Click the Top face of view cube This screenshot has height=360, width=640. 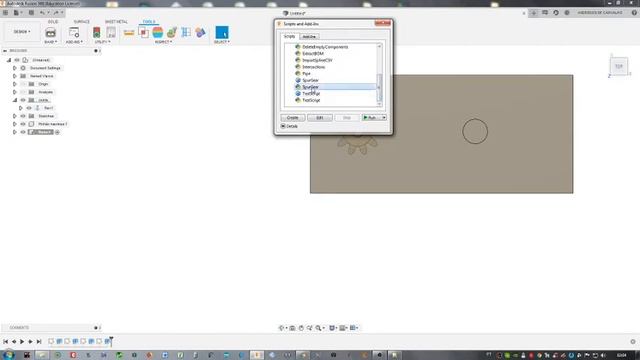click(x=619, y=66)
